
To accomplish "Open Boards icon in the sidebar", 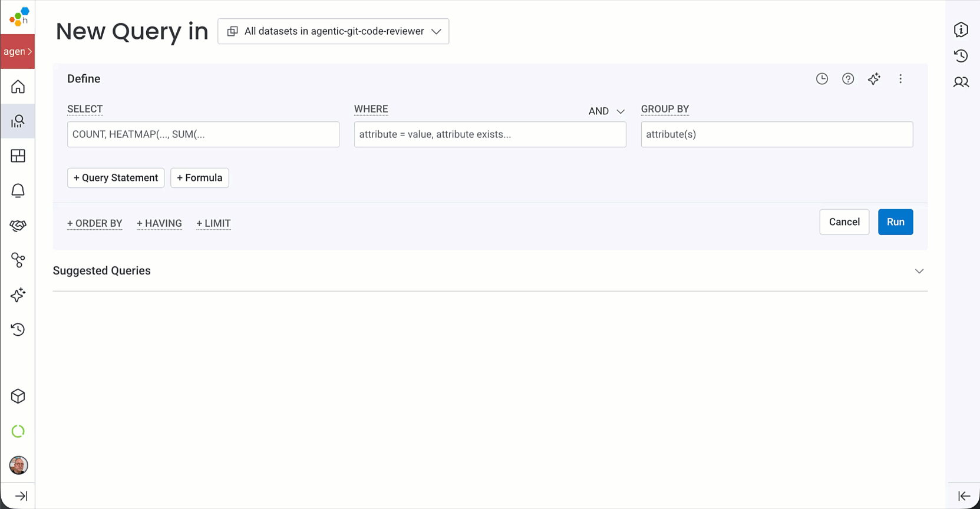I will [x=18, y=156].
